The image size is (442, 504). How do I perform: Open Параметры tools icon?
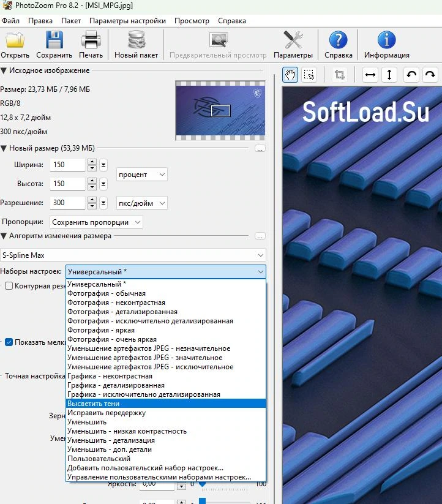click(293, 40)
